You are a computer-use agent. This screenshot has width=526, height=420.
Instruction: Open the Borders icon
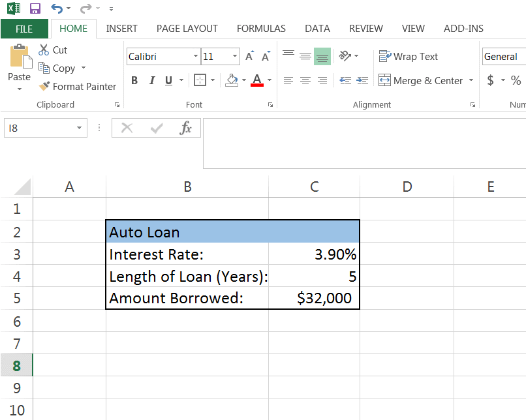point(200,80)
